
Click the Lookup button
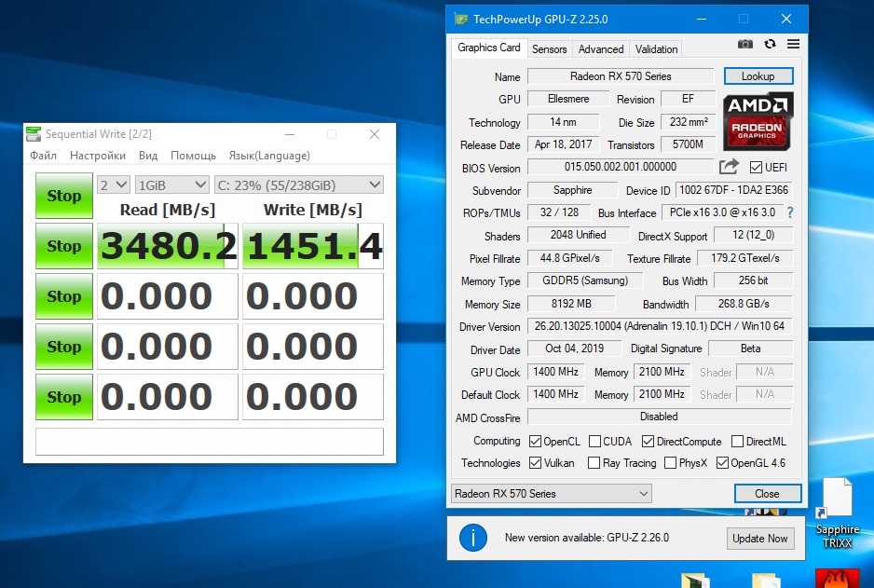[758, 76]
